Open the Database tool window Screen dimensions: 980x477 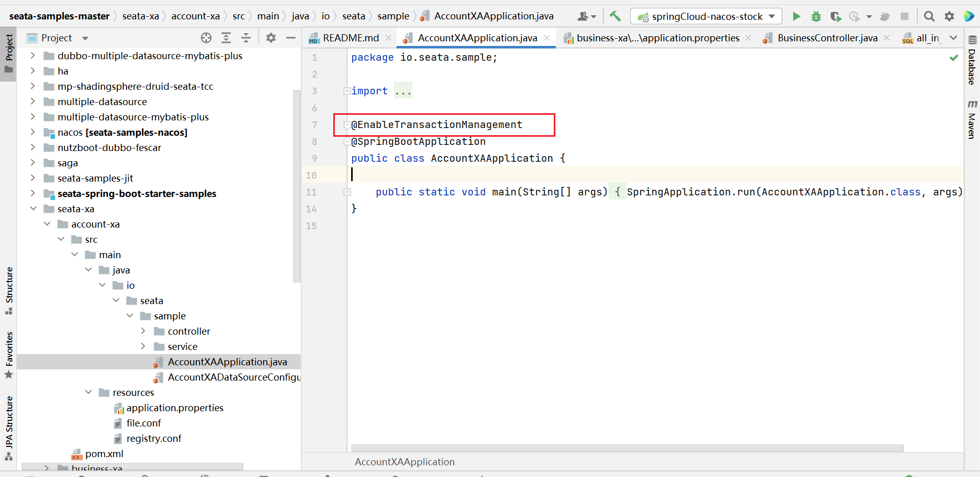[972, 60]
